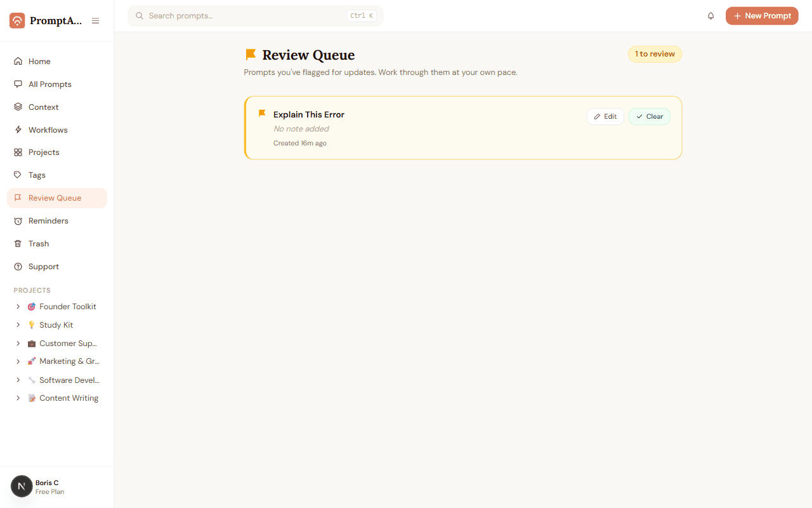Click the orange flag beside Review Queue heading
This screenshot has height=508, width=812.
(x=251, y=55)
